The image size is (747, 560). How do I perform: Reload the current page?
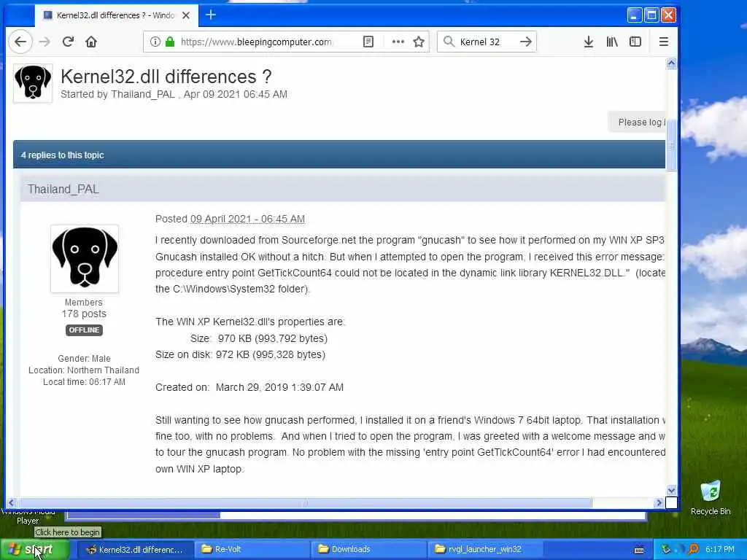68,42
